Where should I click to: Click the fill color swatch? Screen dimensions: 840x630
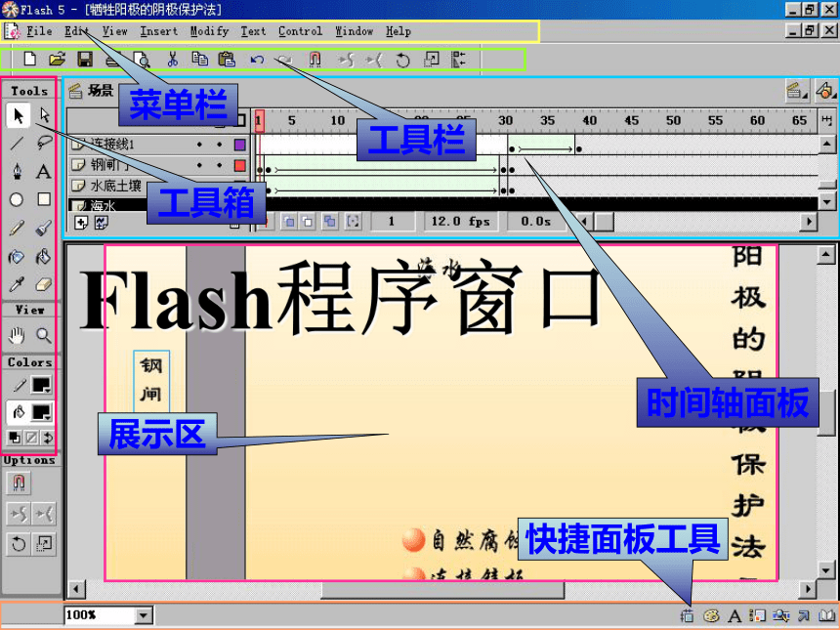tap(41, 412)
